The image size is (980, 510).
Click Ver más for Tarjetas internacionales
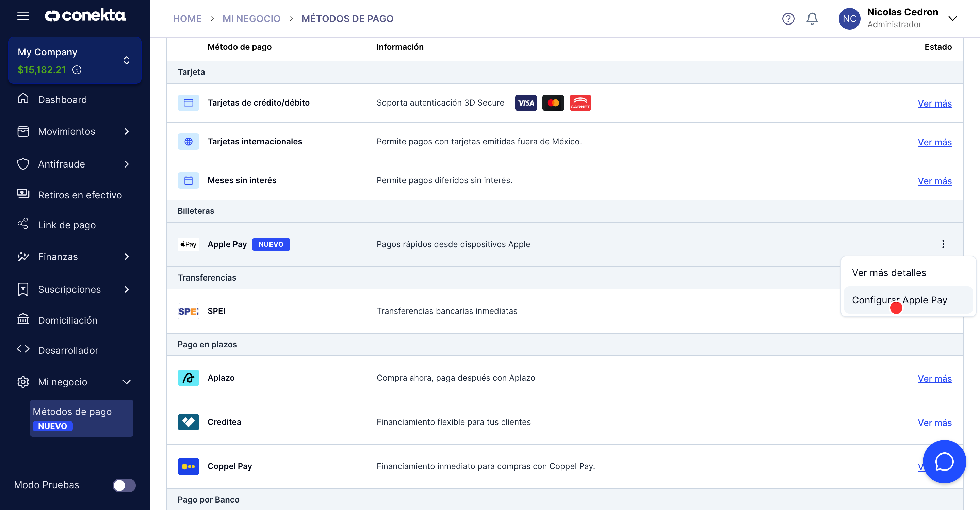[934, 142]
